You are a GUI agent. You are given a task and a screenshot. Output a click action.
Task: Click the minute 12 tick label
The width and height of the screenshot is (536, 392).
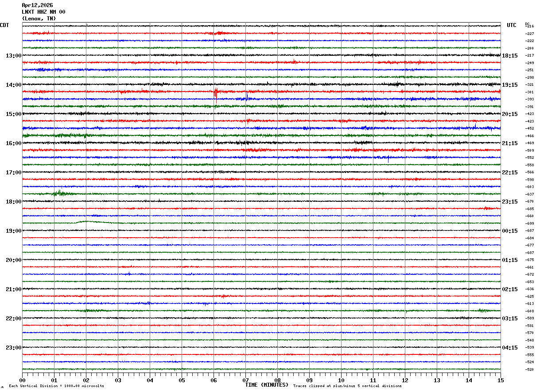click(x=405, y=380)
